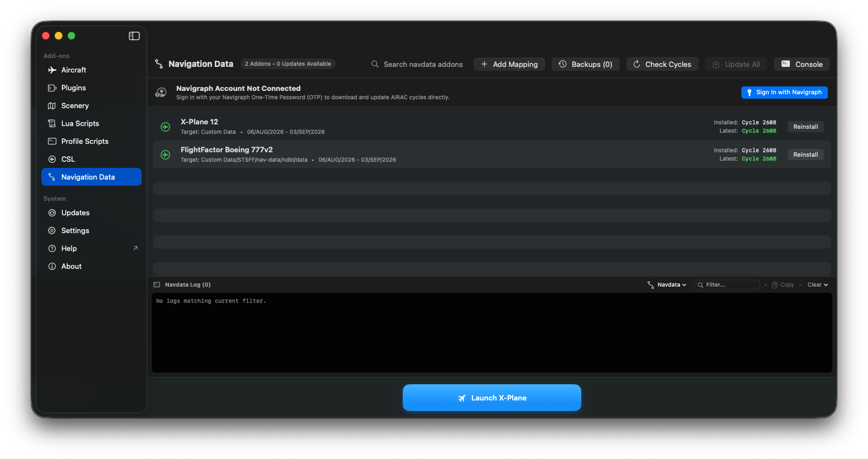The width and height of the screenshot is (868, 459).
Task: Sign In with Navigraph
Action: [784, 92]
